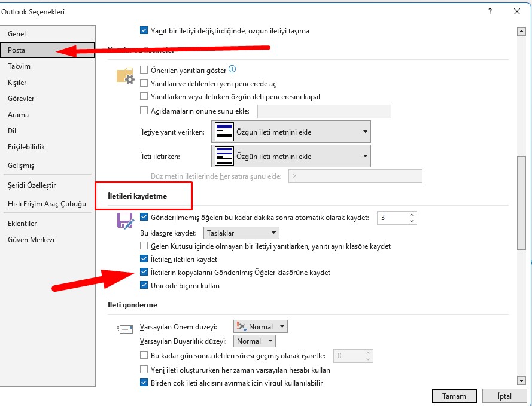Click the folder with gear icon
The height and width of the screenshot is (406, 532).
coord(125,75)
